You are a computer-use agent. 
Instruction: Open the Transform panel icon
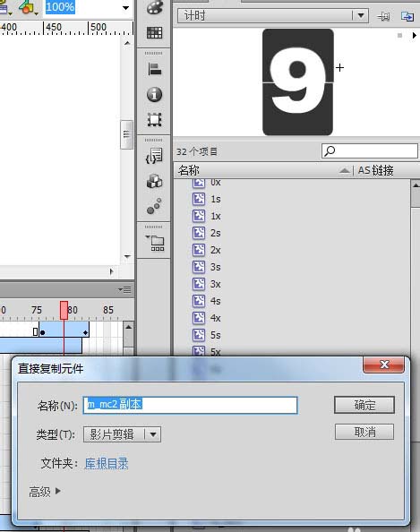coord(154,119)
